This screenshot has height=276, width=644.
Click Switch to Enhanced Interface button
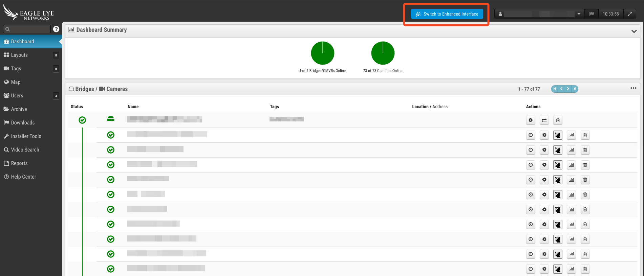(x=447, y=14)
